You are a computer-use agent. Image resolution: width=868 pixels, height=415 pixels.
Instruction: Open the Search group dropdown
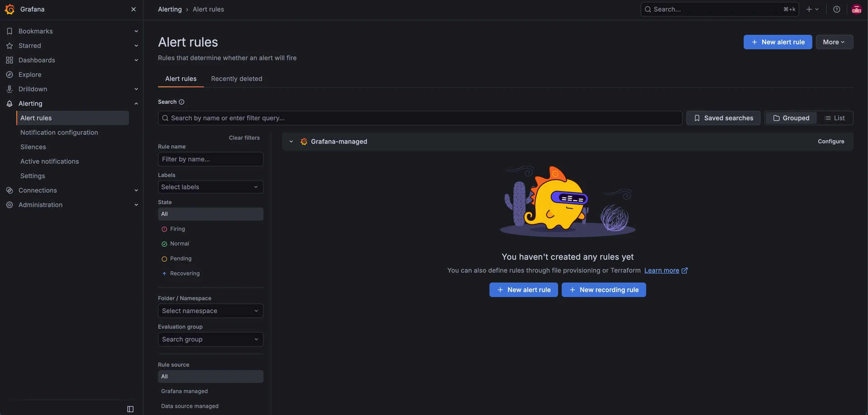tap(211, 339)
